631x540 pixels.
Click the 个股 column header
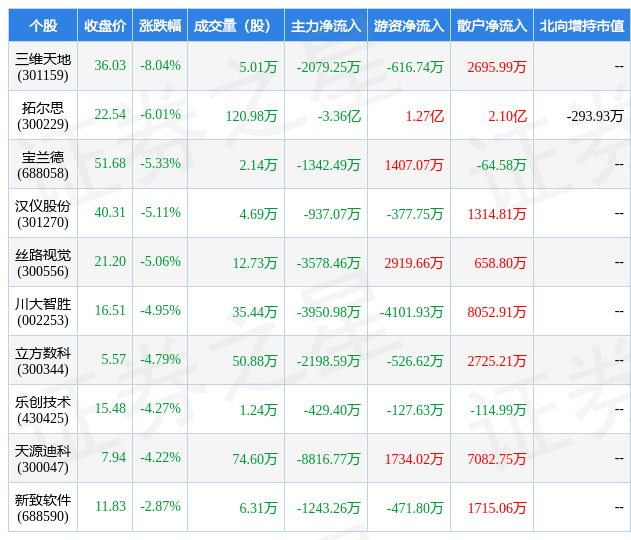click(x=43, y=26)
